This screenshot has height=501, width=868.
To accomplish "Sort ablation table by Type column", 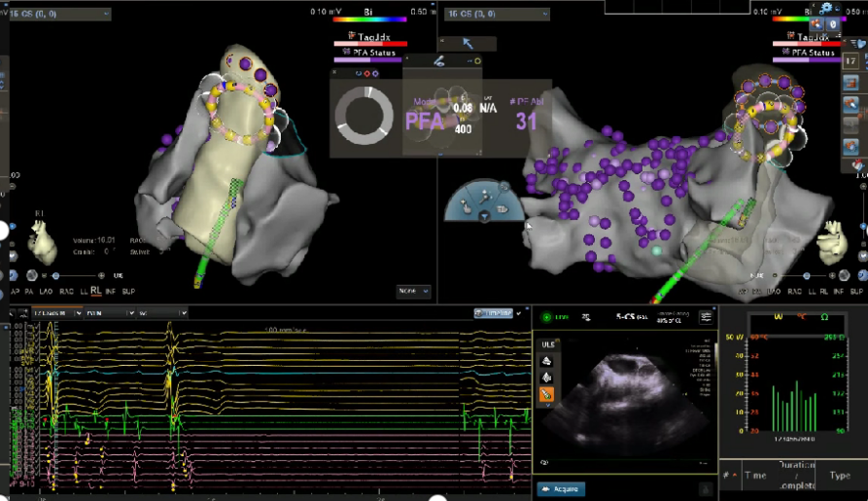I will tap(840, 475).
